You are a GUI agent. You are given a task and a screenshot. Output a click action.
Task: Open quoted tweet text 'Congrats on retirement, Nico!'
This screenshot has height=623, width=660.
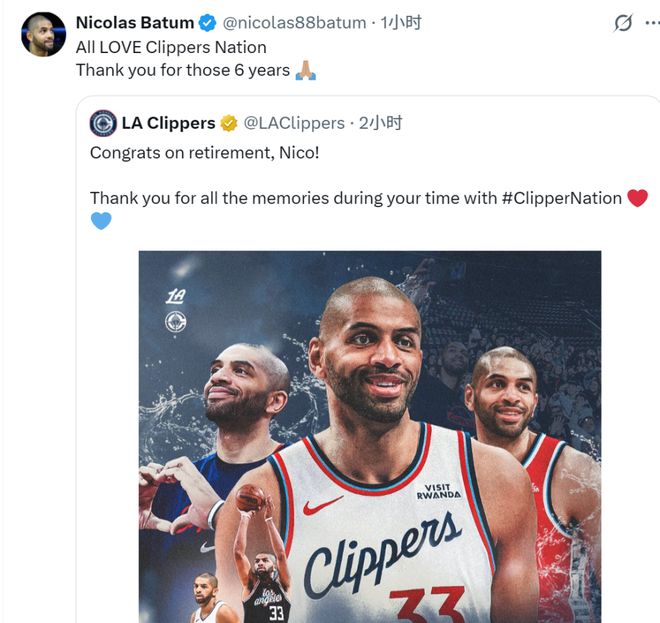click(x=205, y=153)
